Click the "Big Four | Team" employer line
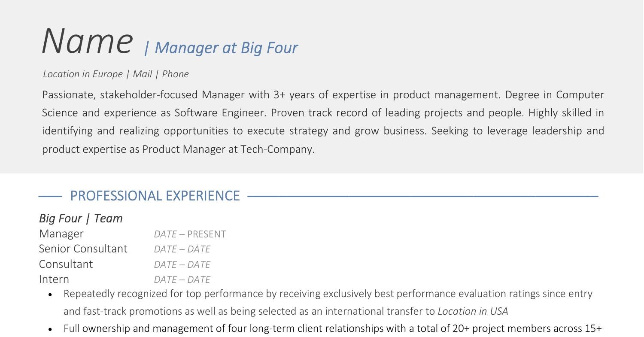Image resolution: width=644 pixels, height=337 pixels. [x=81, y=219]
